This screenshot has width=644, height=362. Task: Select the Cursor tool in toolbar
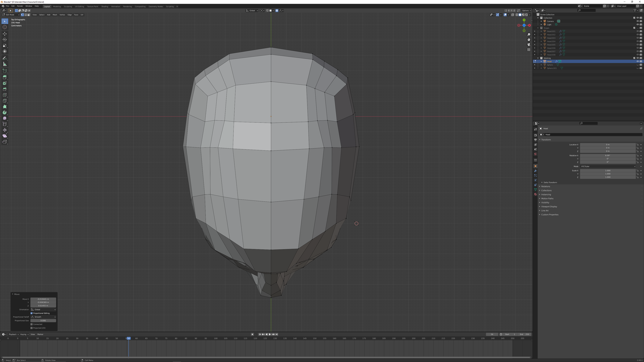pyautogui.click(x=5, y=27)
